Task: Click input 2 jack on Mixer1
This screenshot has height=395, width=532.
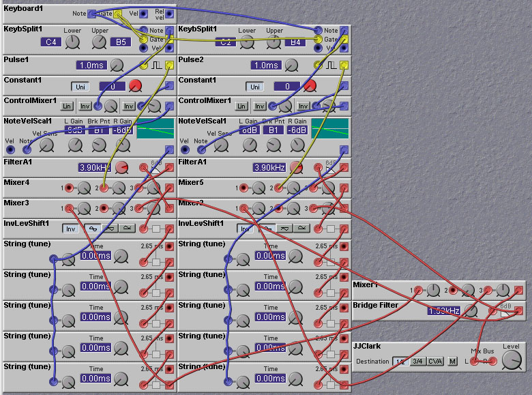Action: pyautogui.click(x=451, y=290)
